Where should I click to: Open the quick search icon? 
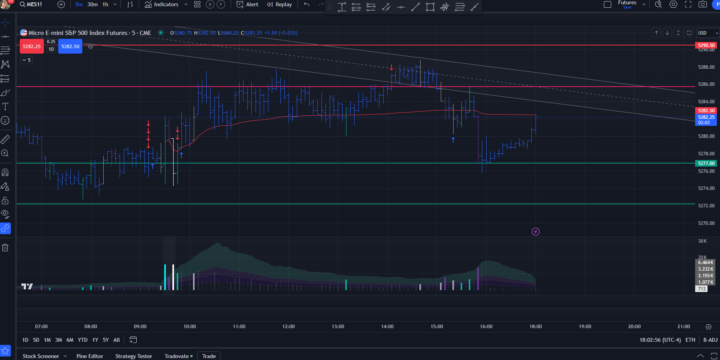[658, 4]
